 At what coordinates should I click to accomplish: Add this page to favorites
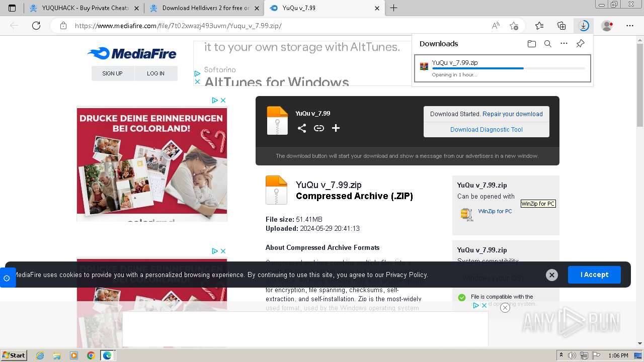[x=514, y=26]
